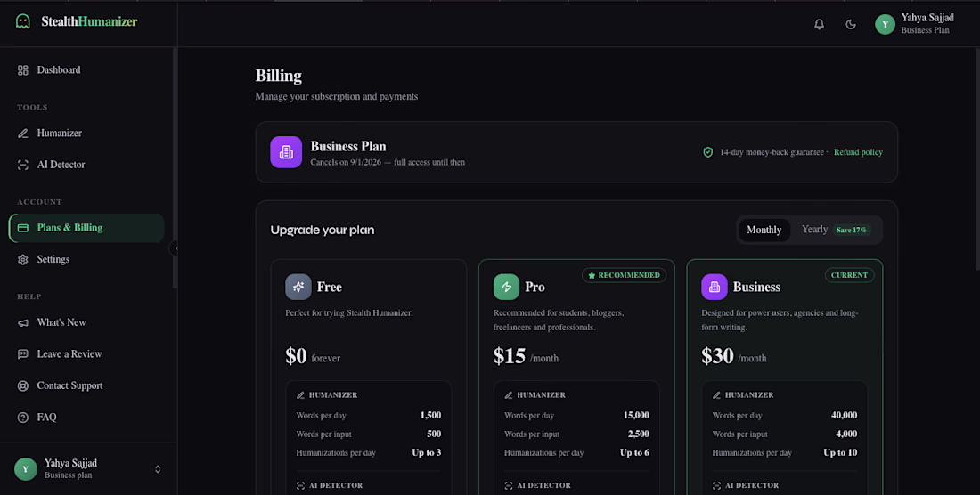Click the purple Business Plan icon in the banner
This screenshot has height=495, width=980.
click(x=286, y=152)
